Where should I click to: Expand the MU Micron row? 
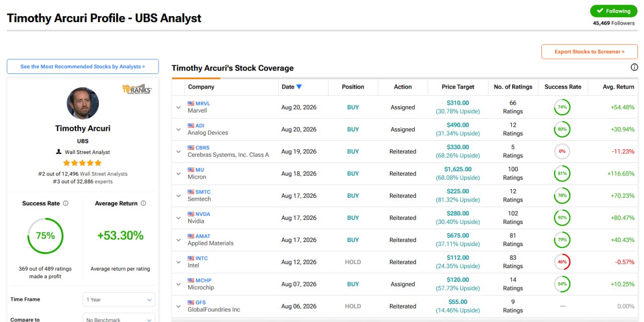coord(178,174)
